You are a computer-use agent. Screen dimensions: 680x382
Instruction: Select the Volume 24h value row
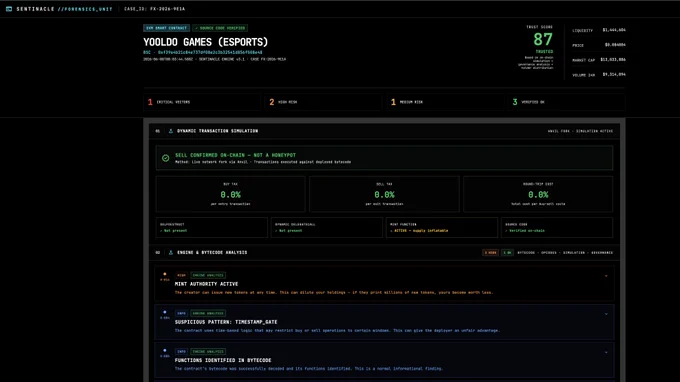coord(598,75)
